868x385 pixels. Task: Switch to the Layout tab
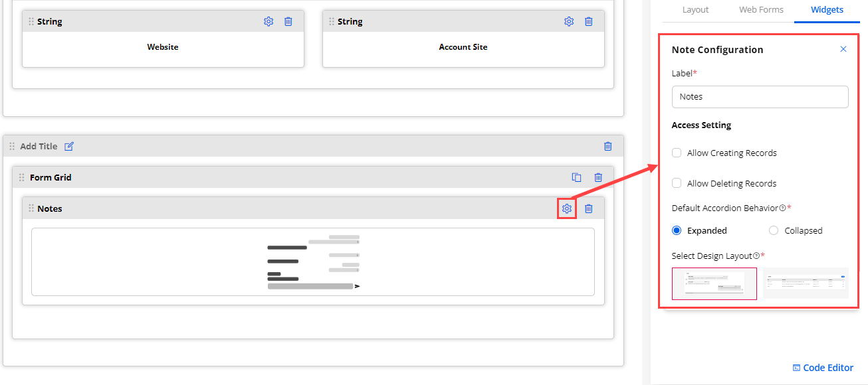point(695,9)
